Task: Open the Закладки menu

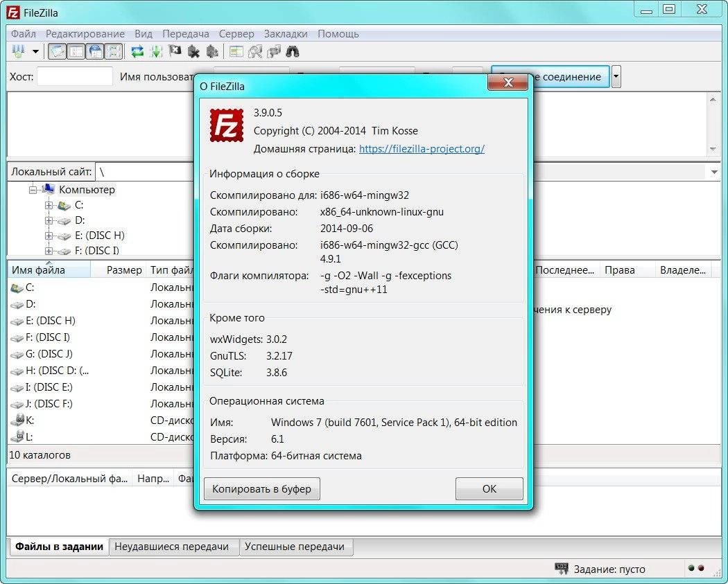Action: 286,34
